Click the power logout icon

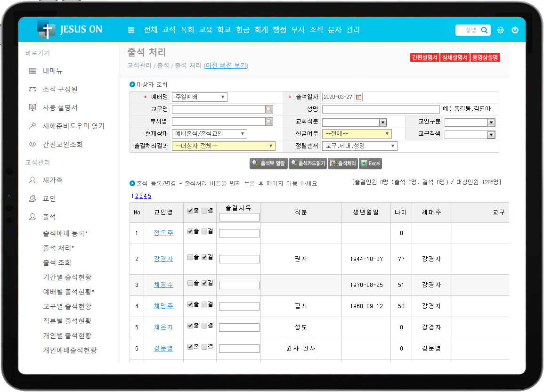point(515,30)
